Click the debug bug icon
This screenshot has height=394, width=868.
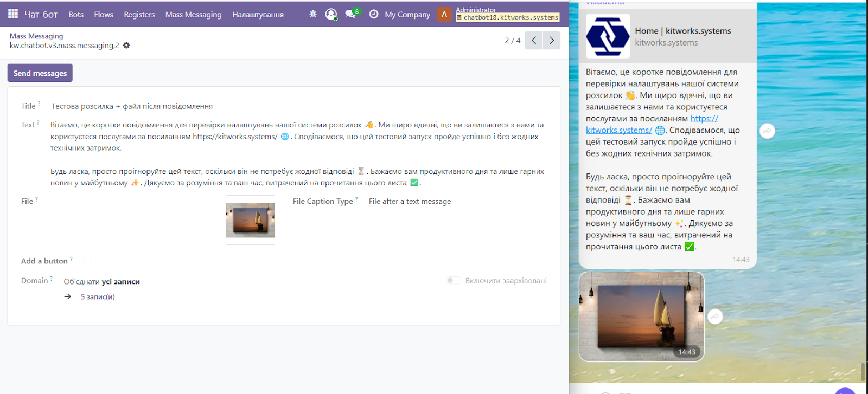pyautogui.click(x=313, y=14)
